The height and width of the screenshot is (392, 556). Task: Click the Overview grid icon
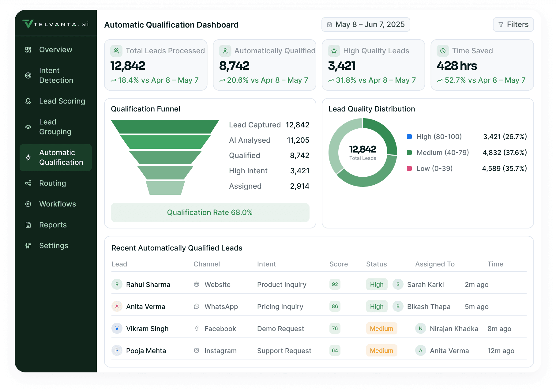(x=28, y=50)
